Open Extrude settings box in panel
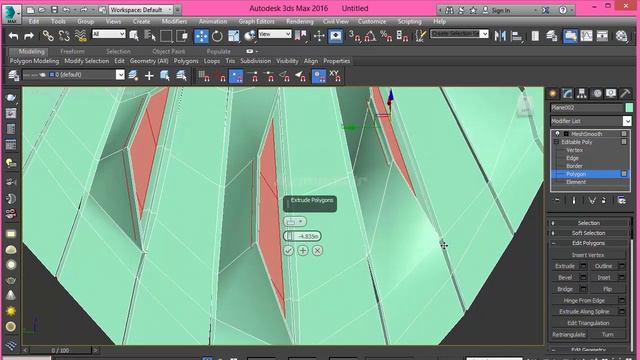 point(583,266)
